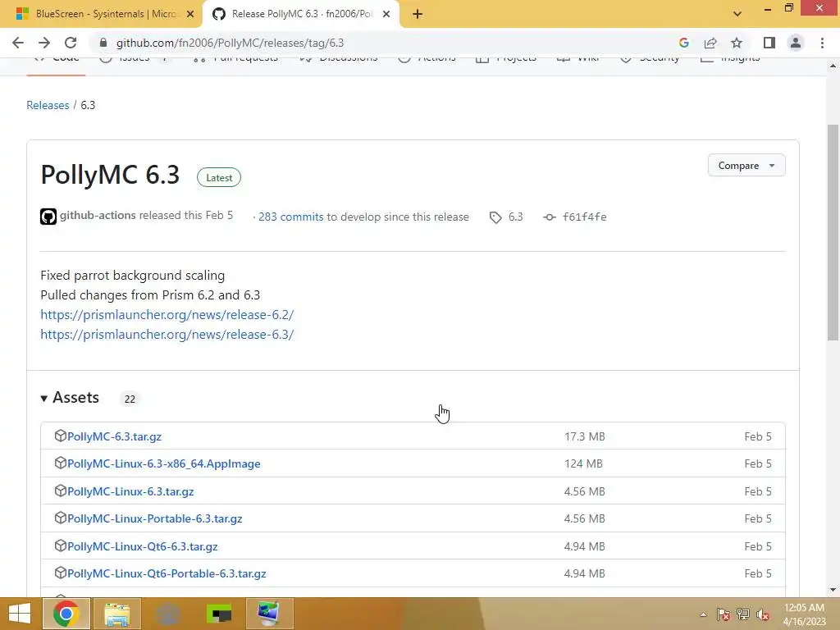Viewport: 840px width, 630px height.
Task: Open the Google icon in address bar
Action: tap(683, 43)
